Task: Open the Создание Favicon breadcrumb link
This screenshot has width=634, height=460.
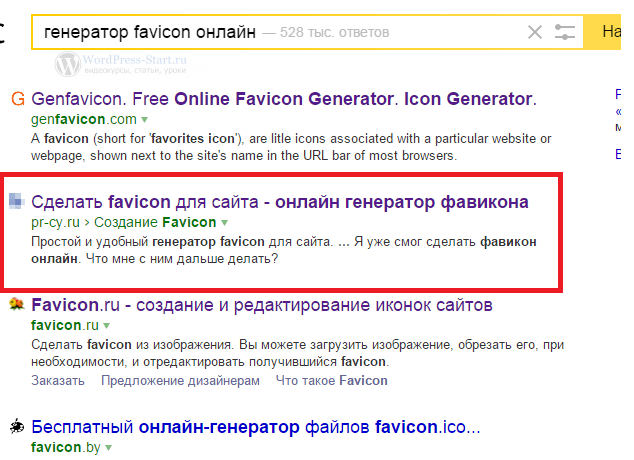Action: tap(155, 222)
